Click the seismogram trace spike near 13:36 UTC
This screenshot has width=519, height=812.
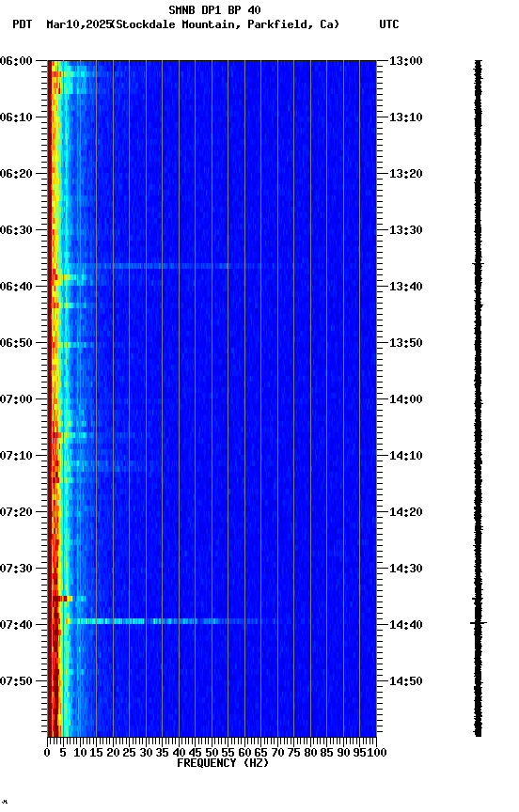click(x=478, y=264)
